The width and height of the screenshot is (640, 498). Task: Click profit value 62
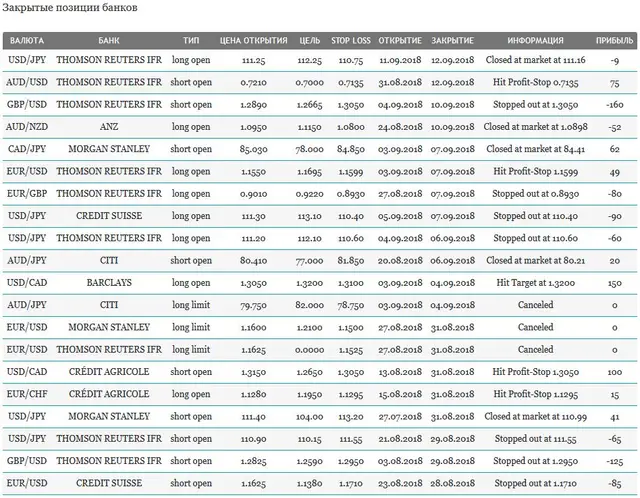tap(615, 149)
